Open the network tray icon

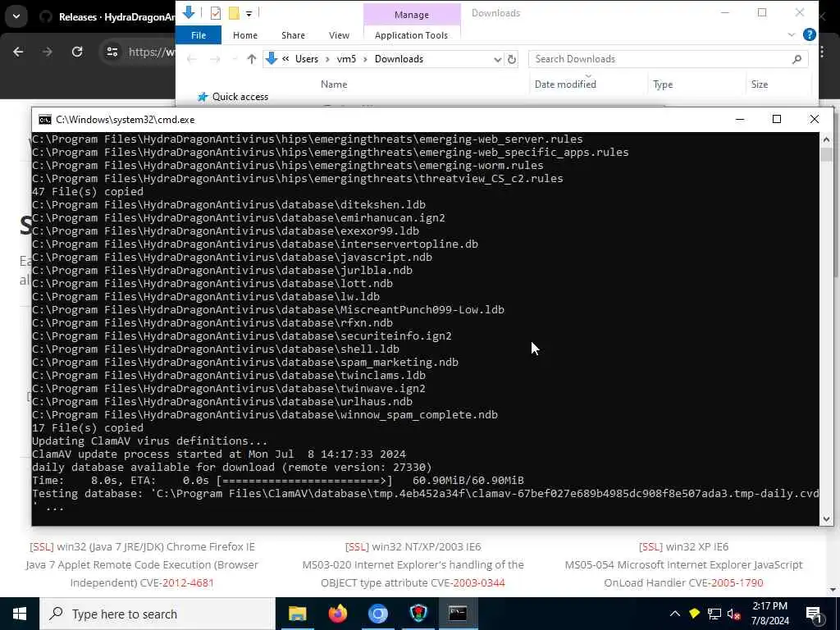click(x=714, y=614)
